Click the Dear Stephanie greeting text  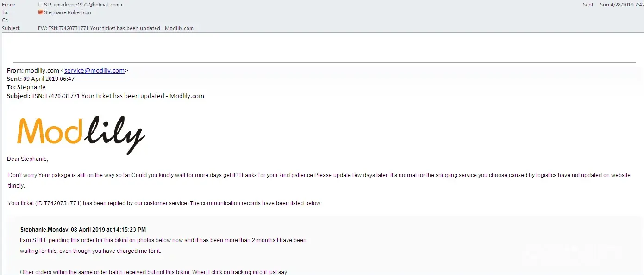tap(28, 159)
